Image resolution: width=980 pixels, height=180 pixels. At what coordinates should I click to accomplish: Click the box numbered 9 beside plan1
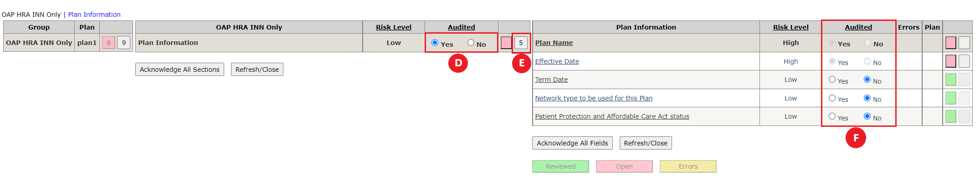(x=123, y=43)
